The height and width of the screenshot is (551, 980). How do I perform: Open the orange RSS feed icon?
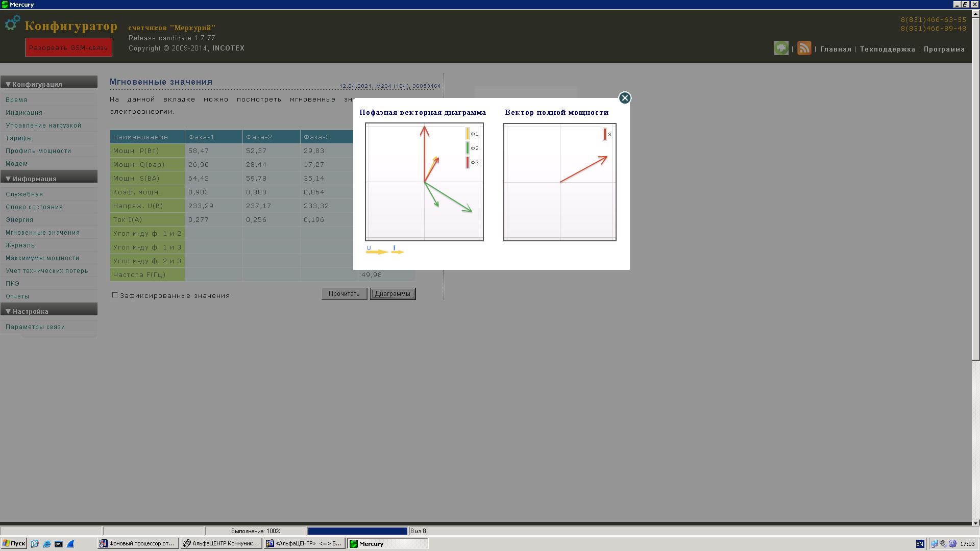804,48
